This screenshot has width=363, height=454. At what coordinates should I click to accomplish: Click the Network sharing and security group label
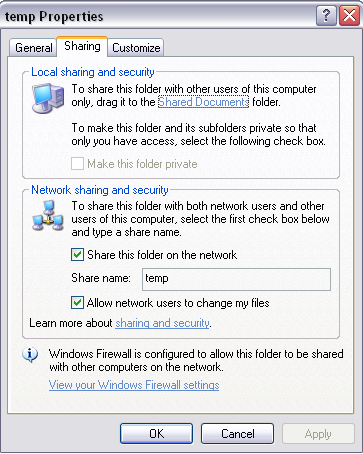point(100,190)
